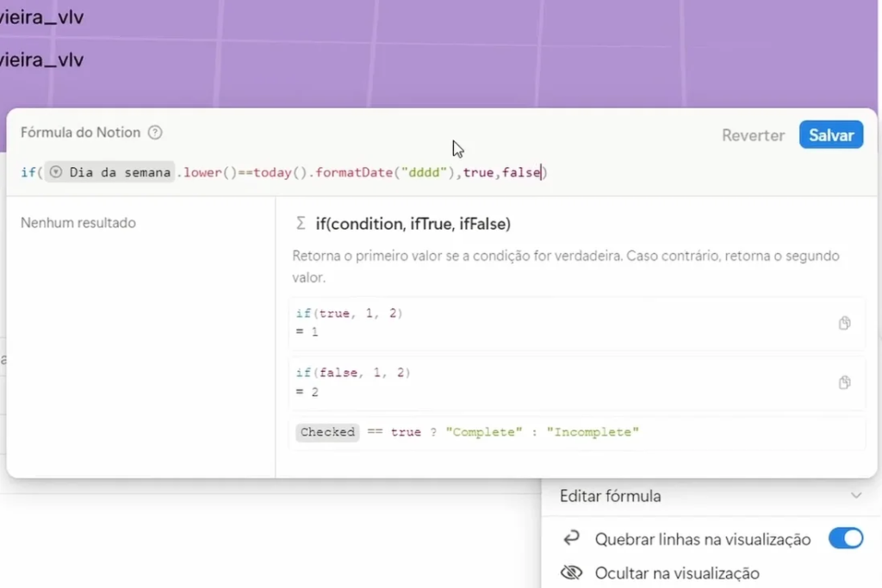Open the formula help question-mark icon
The height and width of the screenshot is (588, 882).
pos(155,133)
